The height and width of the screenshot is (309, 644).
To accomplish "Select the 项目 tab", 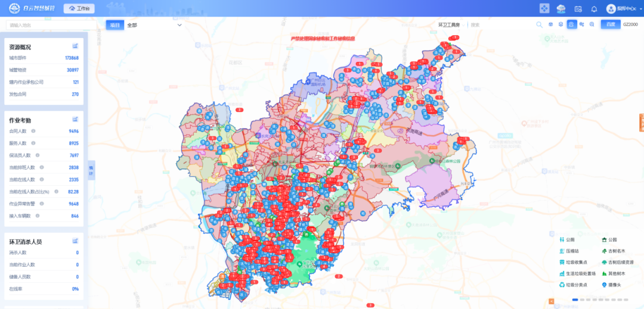I will tap(114, 25).
